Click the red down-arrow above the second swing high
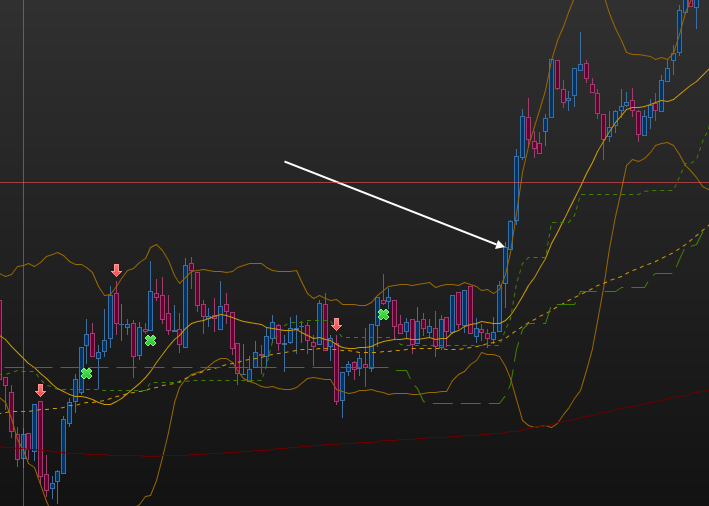The width and height of the screenshot is (709, 506). 116,270
